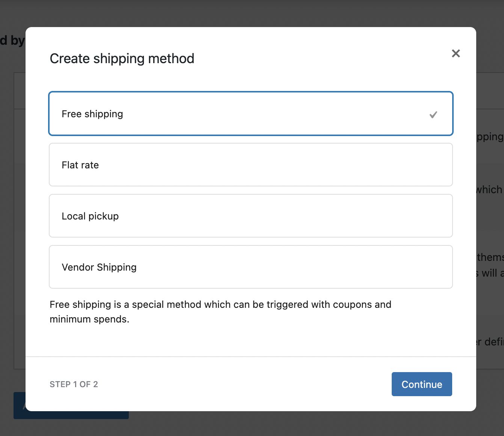Highlight the Vendor Shipping option card
The image size is (504, 436).
(x=250, y=267)
